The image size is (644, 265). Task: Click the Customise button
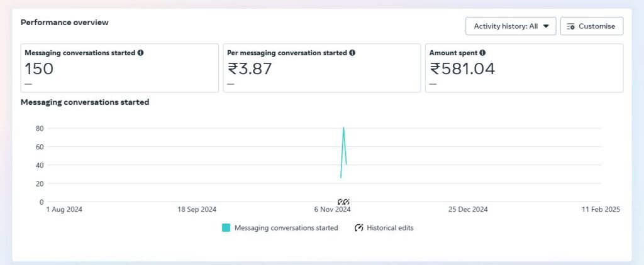pyautogui.click(x=591, y=26)
